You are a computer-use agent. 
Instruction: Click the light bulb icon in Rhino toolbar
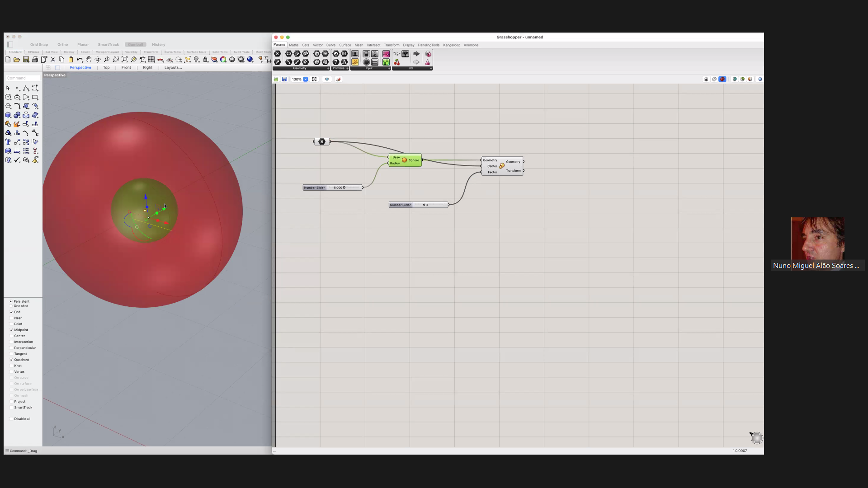pos(197,60)
